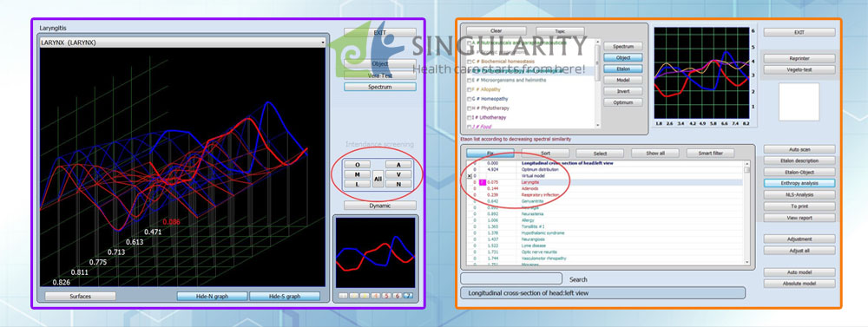This screenshot has width=868, height=327.
Task: Select level 6 button under mini graph
Action: click(397, 296)
